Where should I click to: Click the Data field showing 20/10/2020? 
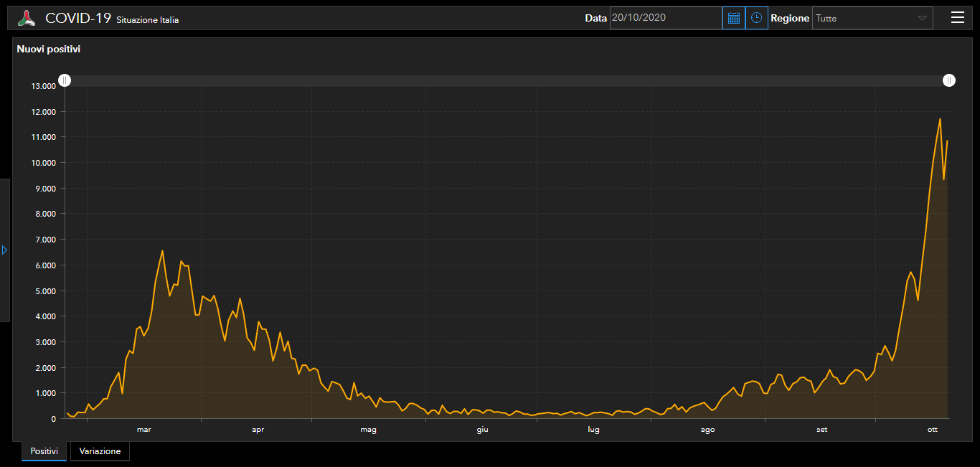665,18
